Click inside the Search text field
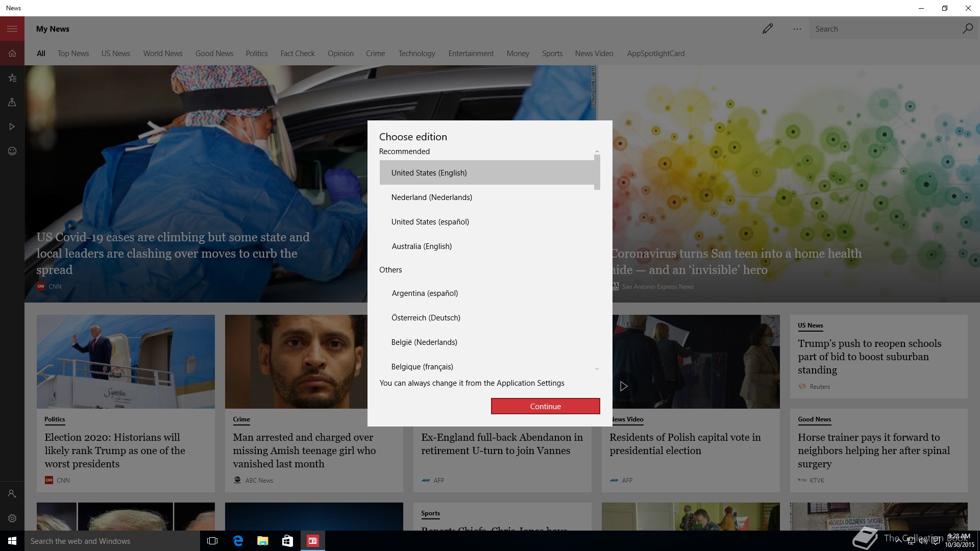Screen dimensions: 980x551 tap(886, 29)
